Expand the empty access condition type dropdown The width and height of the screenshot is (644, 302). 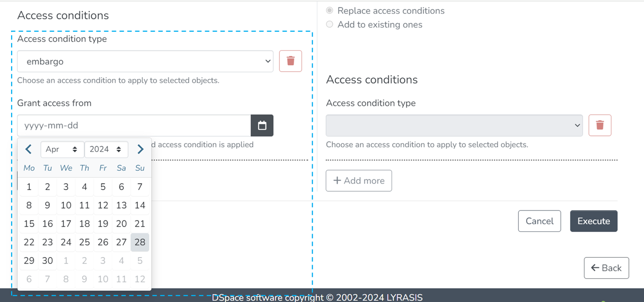454,125
